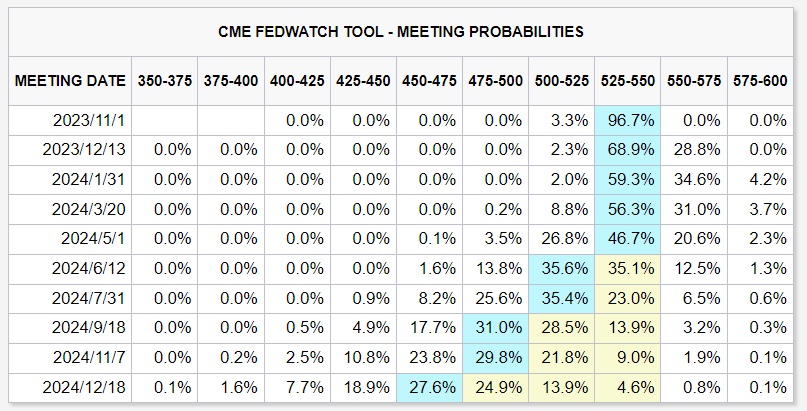Select the 18.9% cell in the 425-450 column
Image resolution: width=807 pixels, height=411 pixels.
tap(364, 386)
